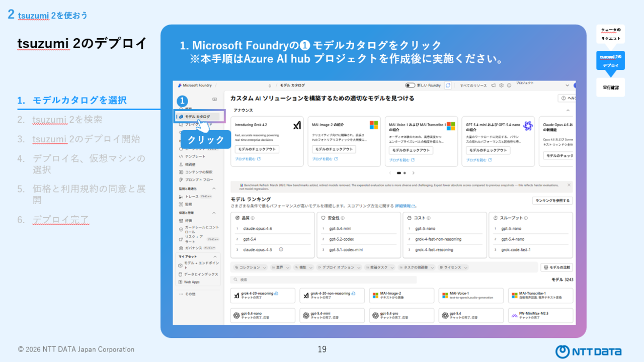Collapse the 保護と管理 sidebar group
The height and width of the screenshot is (362, 644).
coord(215,213)
